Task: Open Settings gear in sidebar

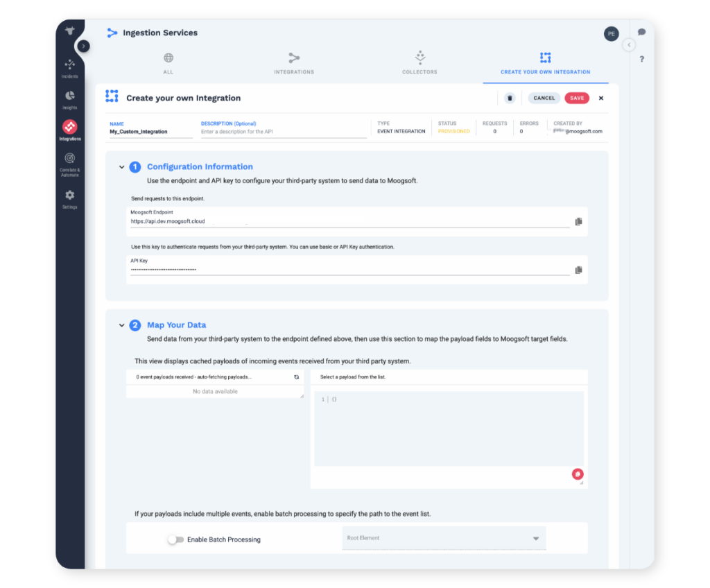Action: [69, 198]
